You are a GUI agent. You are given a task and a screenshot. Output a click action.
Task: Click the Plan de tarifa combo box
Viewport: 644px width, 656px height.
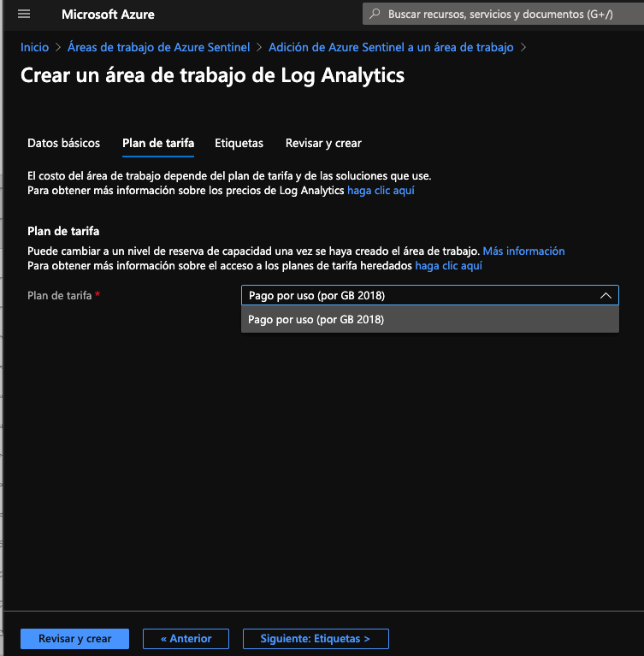(419, 295)
